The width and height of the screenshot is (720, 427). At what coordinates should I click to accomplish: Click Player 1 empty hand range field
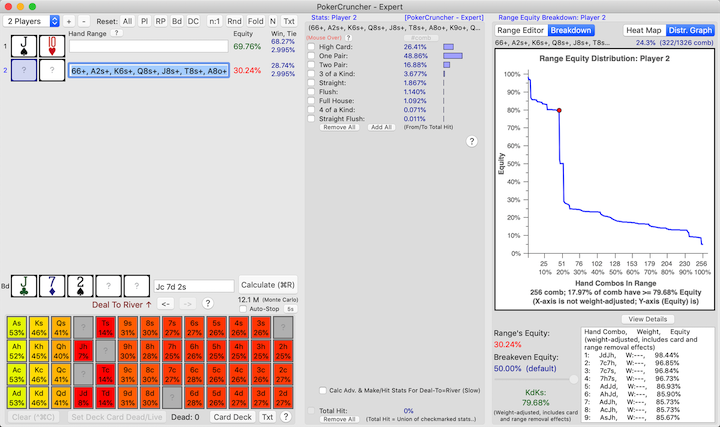tap(148, 46)
